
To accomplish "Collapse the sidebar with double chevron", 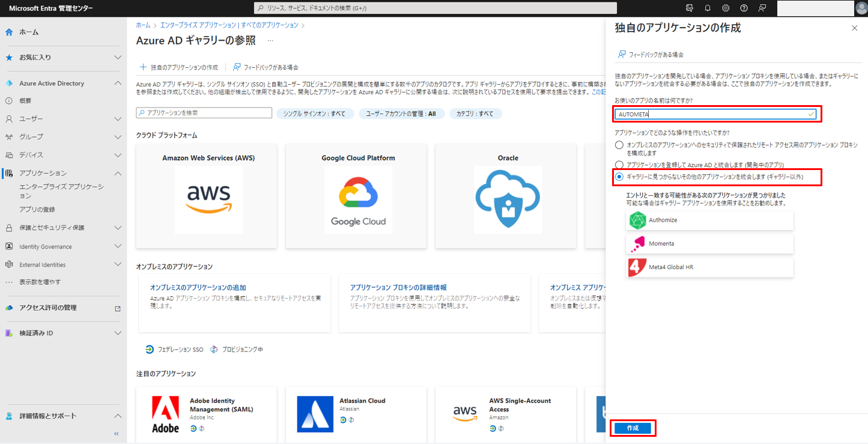I will pos(117,433).
